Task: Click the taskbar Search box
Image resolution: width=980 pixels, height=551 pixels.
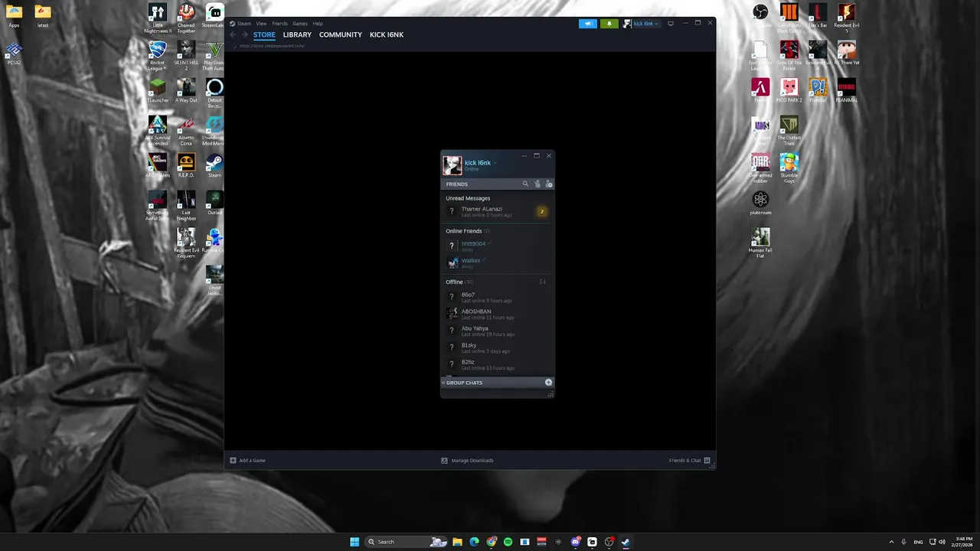Action: click(x=407, y=542)
